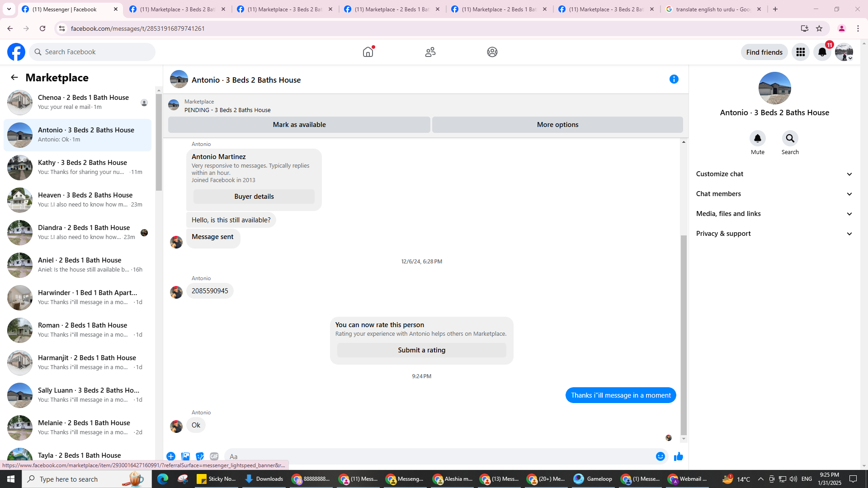The image size is (868, 488).
Task: Go to the Home feed icon
Action: point(368,52)
